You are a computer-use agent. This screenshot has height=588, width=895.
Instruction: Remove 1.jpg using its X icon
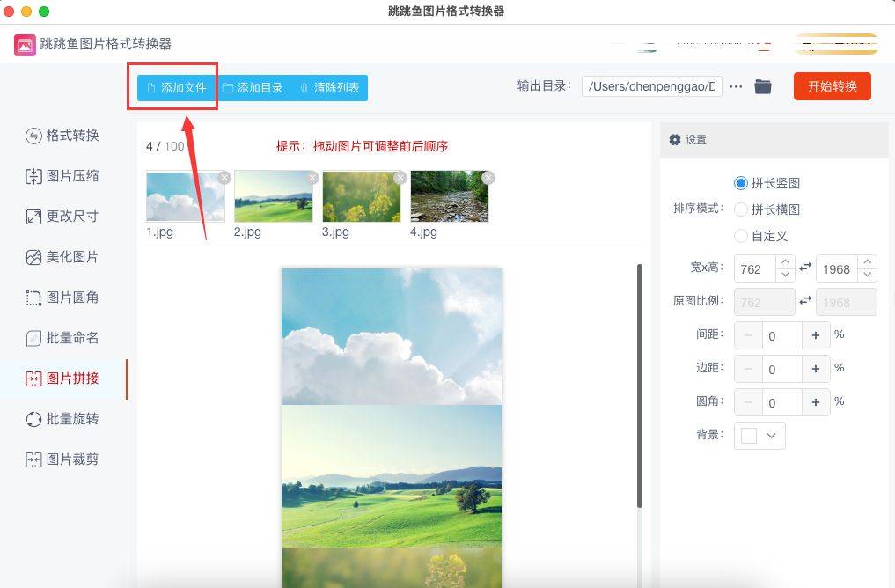point(224,178)
